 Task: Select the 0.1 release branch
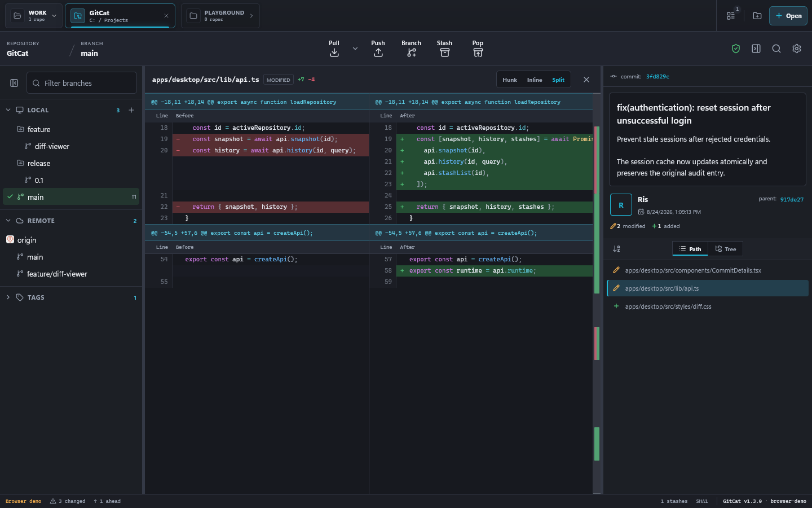[71, 180]
